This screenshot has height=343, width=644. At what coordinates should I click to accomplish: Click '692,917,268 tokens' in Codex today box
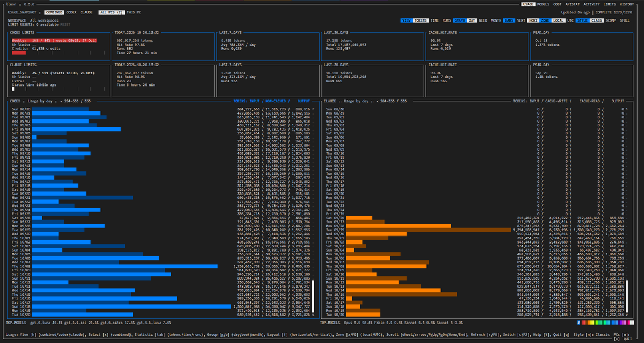point(135,41)
